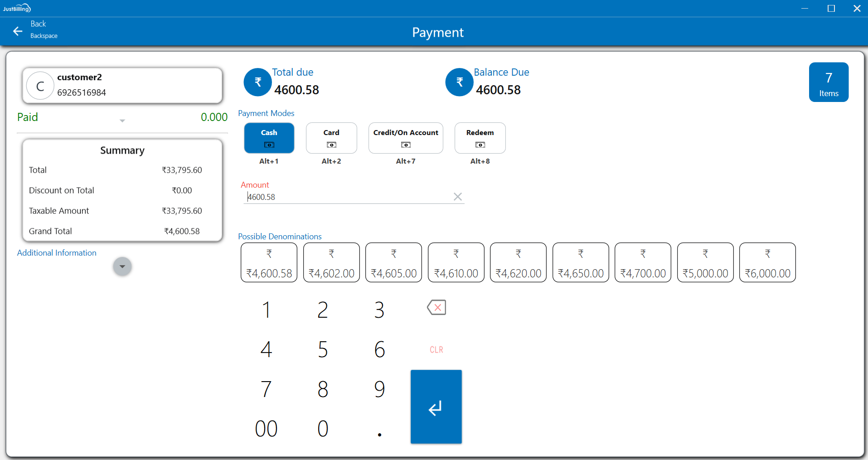Select Cash payment mode
Image resolution: width=868 pixels, height=460 pixels.
tap(269, 138)
